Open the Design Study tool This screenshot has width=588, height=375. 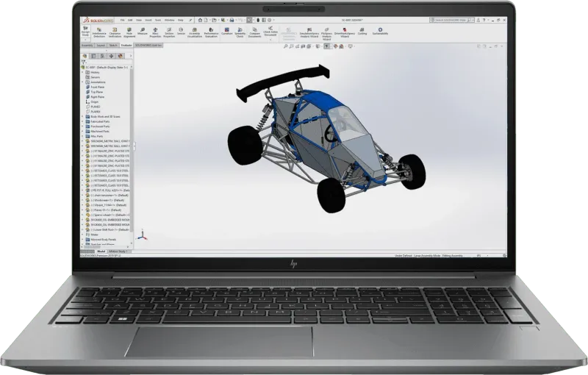pos(85,32)
